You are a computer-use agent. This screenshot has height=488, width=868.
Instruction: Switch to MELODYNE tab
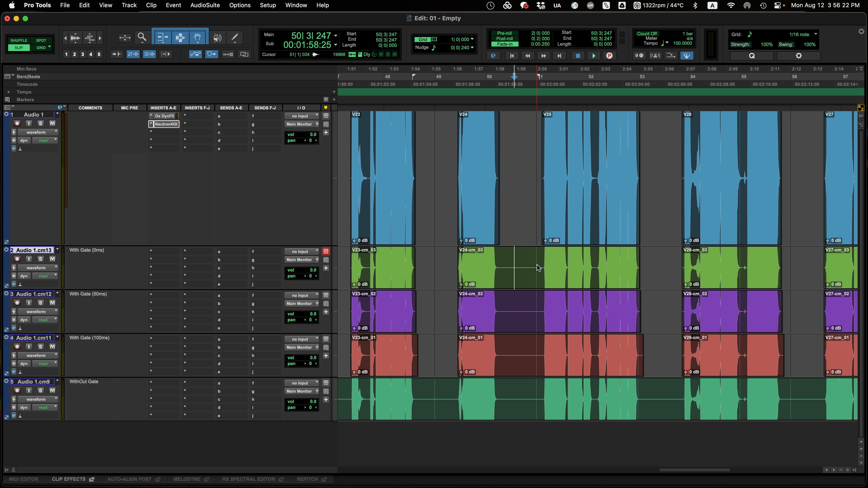tap(191, 479)
